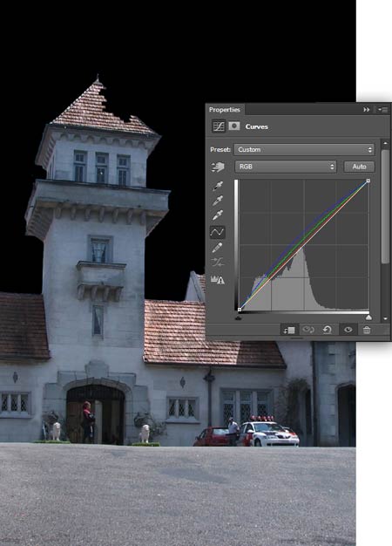Click the top-right curve endpoint

pos(368,181)
